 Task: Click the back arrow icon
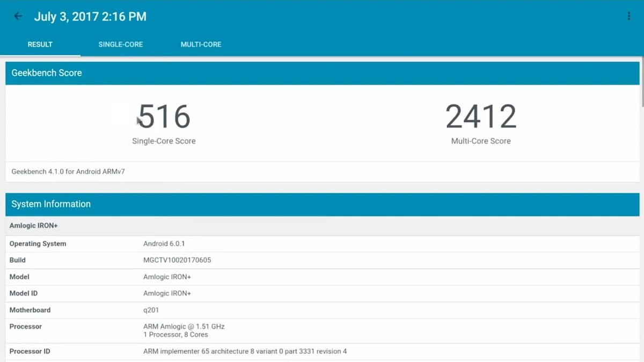(x=17, y=16)
